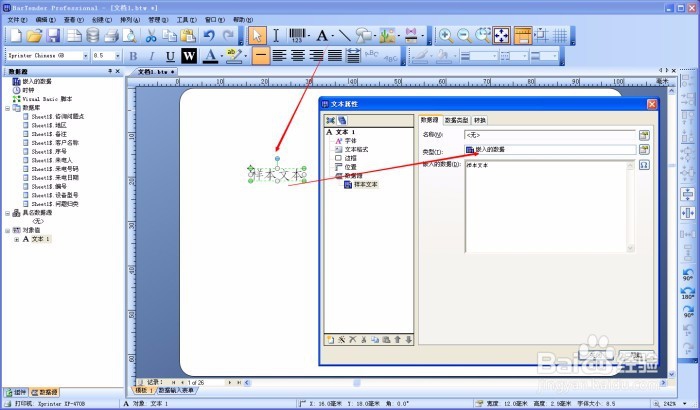Select the text A creation tool
This screenshot has width=700, height=410.
(322, 36)
